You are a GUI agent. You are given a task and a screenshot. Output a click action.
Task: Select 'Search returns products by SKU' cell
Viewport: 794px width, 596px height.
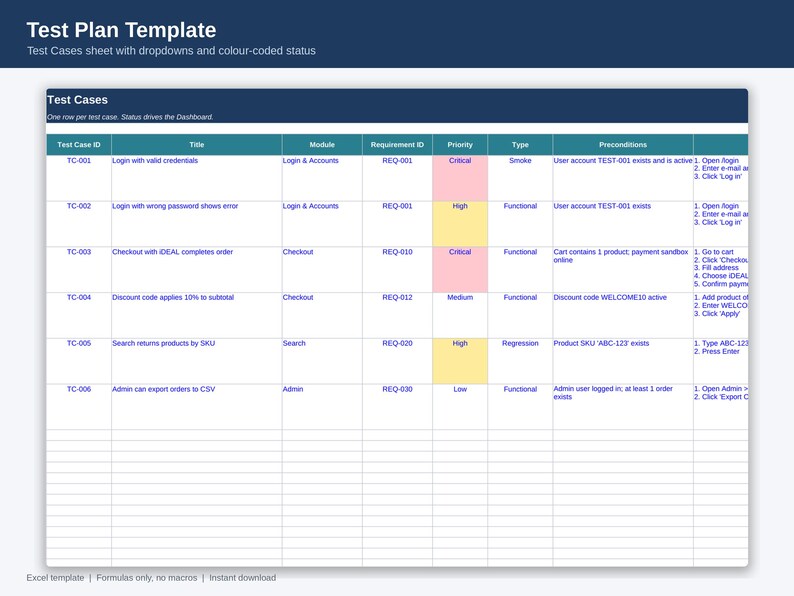tap(196, 361)
